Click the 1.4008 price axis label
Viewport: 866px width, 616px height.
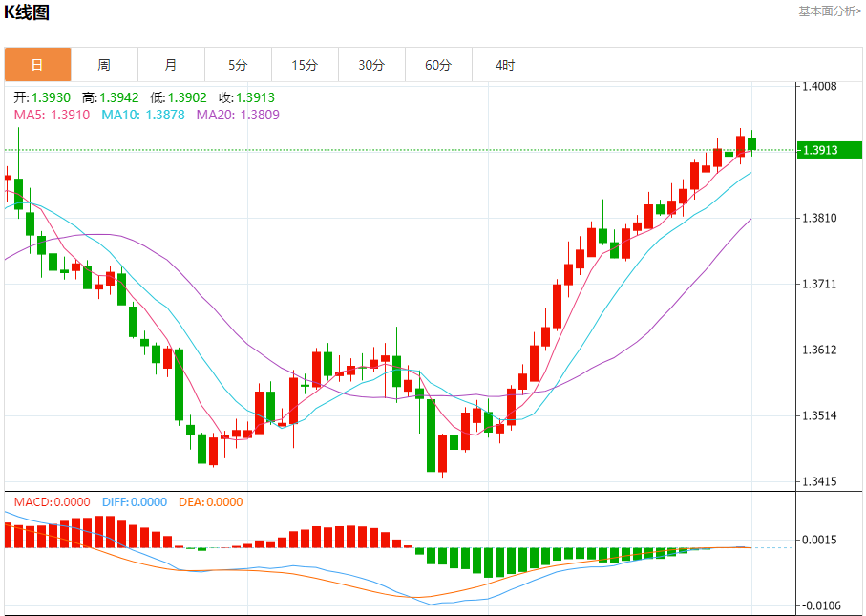click(x=820, y=86)
